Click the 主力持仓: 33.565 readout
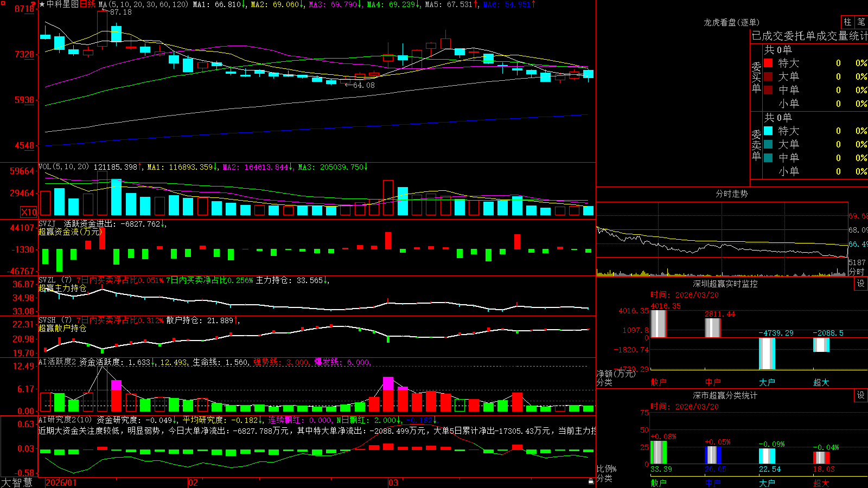Image resolution: width=868 pixels, height=488 pixels. coord(289,280)
